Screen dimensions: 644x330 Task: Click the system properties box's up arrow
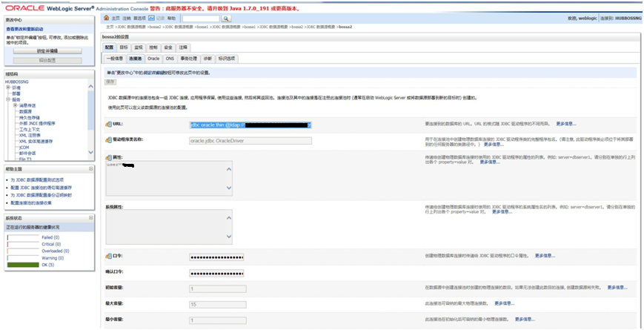point(229,218)
